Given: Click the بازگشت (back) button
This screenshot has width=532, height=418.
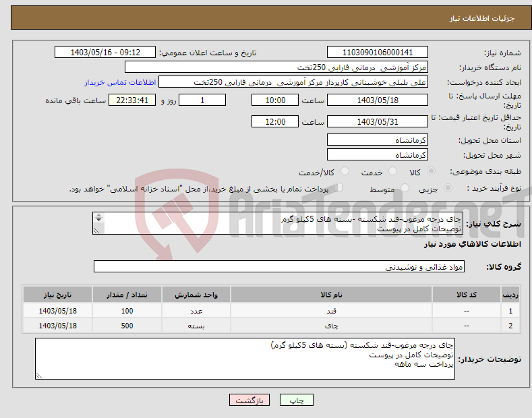Looking at the screenshot, I should pyautogui.click(x=249, y=400).
